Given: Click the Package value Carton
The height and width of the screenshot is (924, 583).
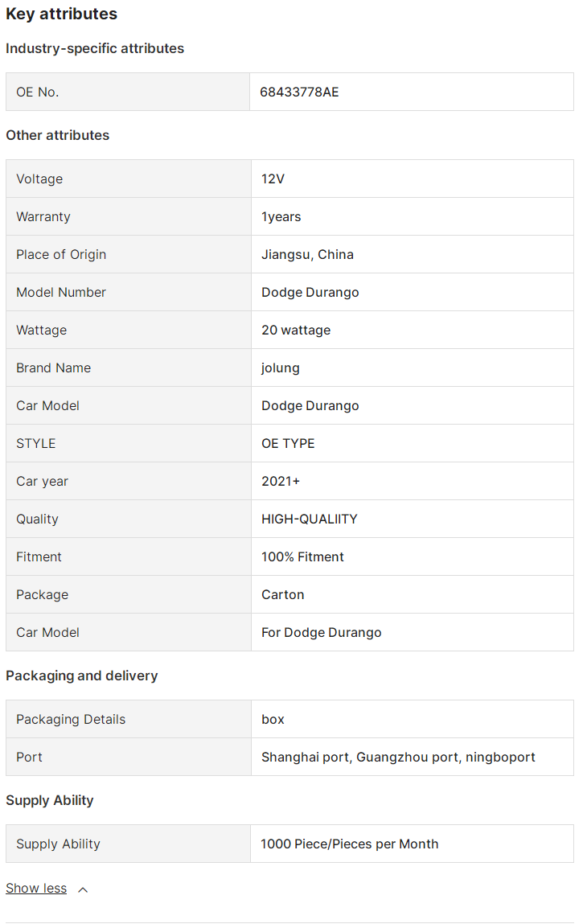Looking at the screenshot, I should click(x=282, y=595).
